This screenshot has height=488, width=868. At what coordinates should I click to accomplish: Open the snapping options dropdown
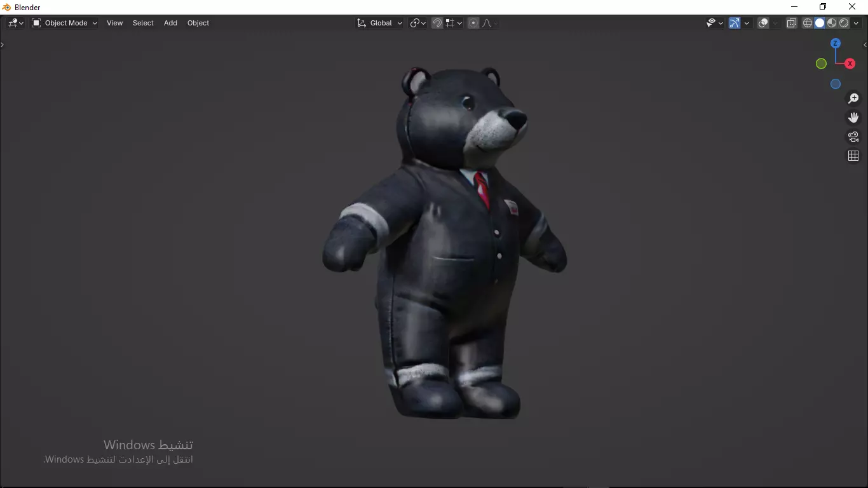(x=454, y=23)
